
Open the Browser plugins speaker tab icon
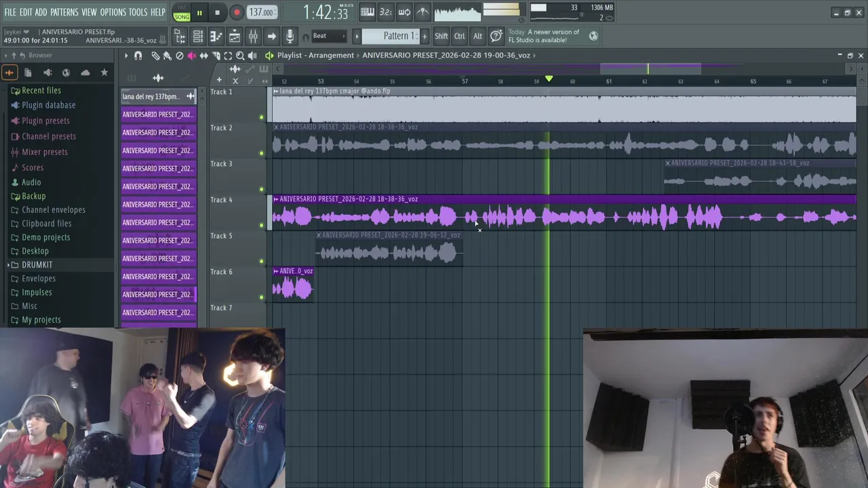(47, 73)
